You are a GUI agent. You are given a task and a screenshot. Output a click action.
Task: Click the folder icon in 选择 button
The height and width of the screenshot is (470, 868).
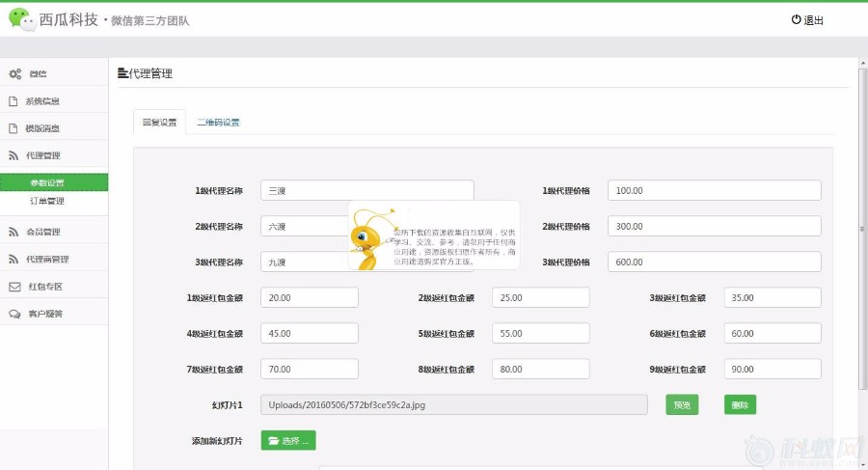pos(274,441)
